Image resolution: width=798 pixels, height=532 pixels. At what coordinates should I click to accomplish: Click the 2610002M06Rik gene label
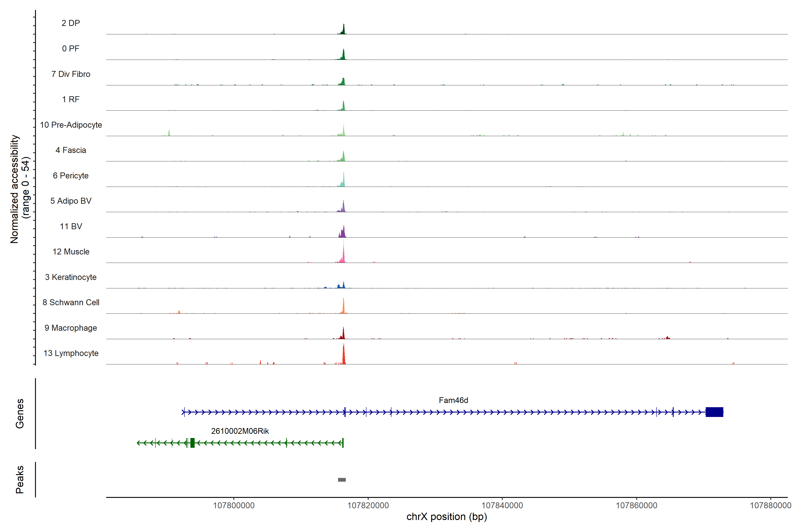point(240,431)
